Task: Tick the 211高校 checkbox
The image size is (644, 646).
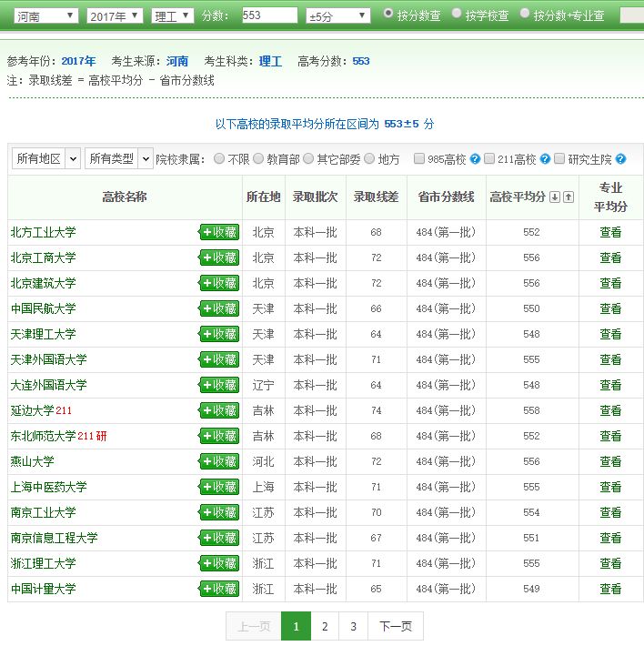Action: pyautogui.click(x=488, y=158)
